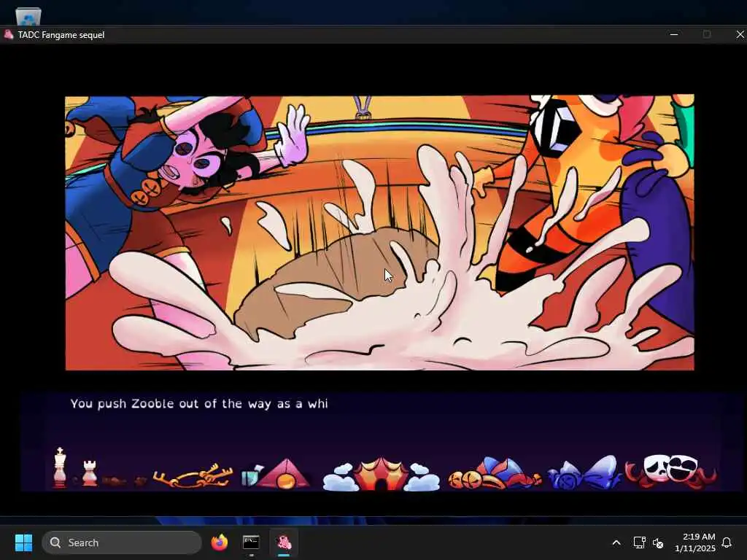Click the jester hat with bells icon
Image resolution: width=747 pixels, height=560 pixels.
click(x=495, y=474)
